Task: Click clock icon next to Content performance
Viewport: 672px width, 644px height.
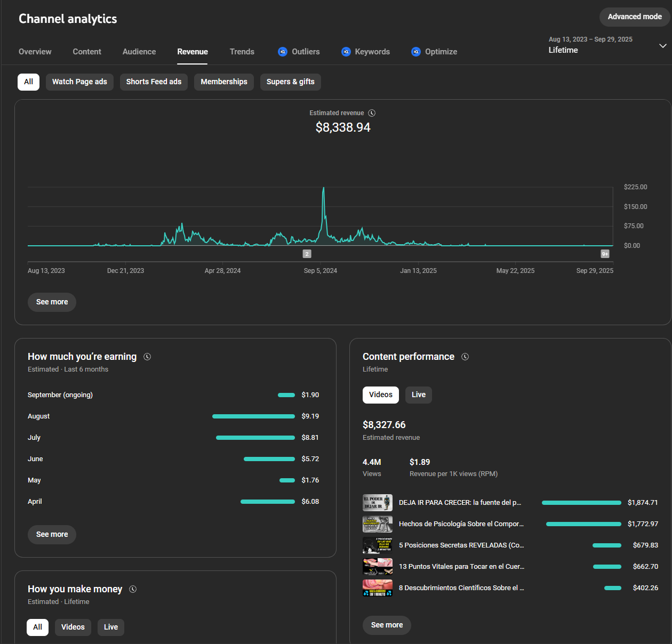Action: point(465,357)
